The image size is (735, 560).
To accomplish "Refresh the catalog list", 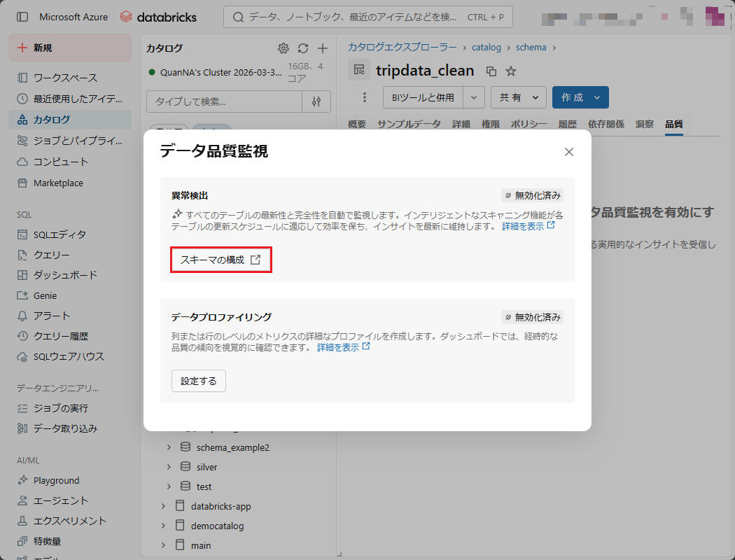I will click(303, 48).
